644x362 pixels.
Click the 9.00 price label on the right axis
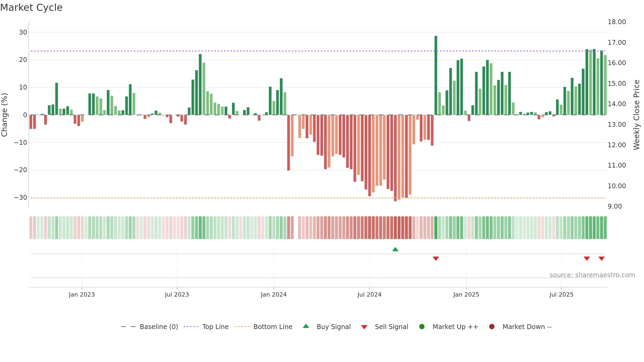coord(615,206)
